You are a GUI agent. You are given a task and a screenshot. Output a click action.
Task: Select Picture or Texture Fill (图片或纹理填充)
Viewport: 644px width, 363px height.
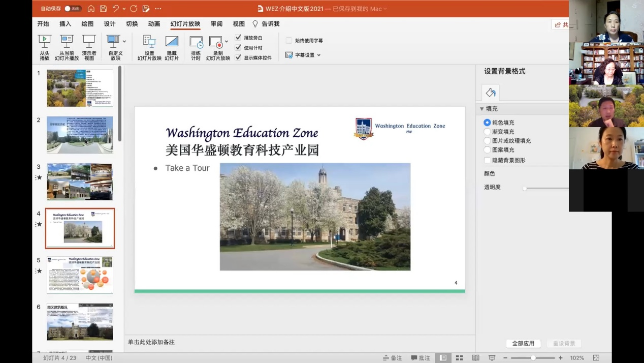pos(487,141)
